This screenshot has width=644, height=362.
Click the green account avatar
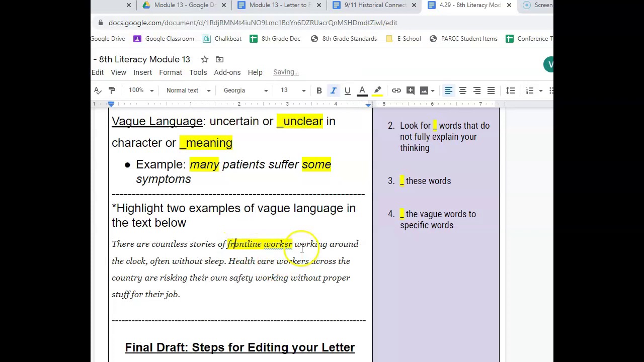click(548, 64)
